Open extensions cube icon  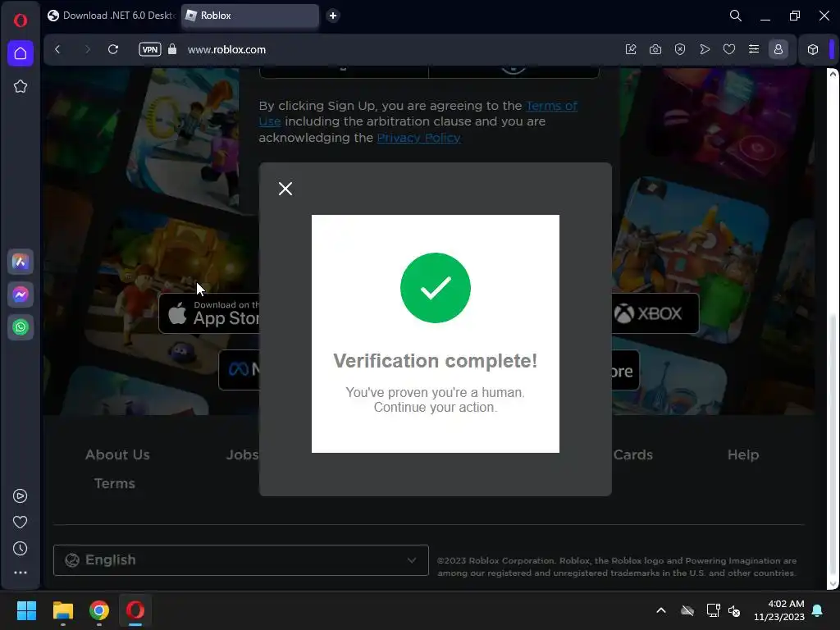click(813, 49)
